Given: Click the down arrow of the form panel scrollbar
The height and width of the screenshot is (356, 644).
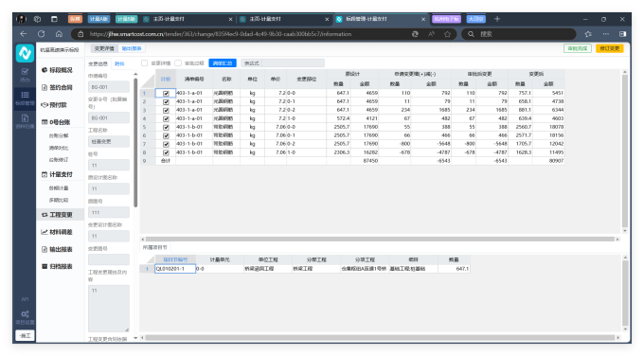Looking at the screenshot, I should (135, 338).
